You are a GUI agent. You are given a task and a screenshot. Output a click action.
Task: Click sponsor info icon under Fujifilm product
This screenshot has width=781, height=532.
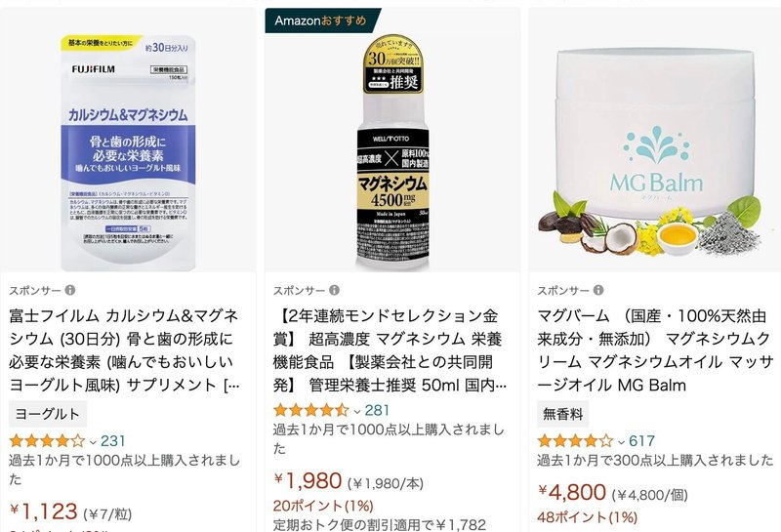[70, 290]
